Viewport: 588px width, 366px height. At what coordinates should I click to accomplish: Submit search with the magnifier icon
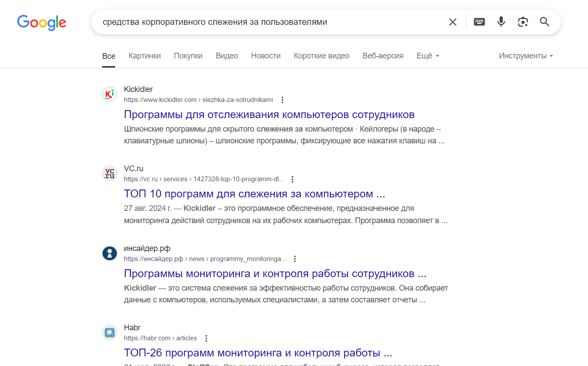[544, 22]
